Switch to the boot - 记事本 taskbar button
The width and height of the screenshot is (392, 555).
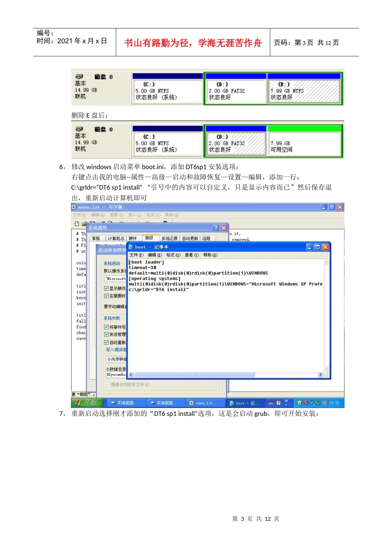click(245, 403)
